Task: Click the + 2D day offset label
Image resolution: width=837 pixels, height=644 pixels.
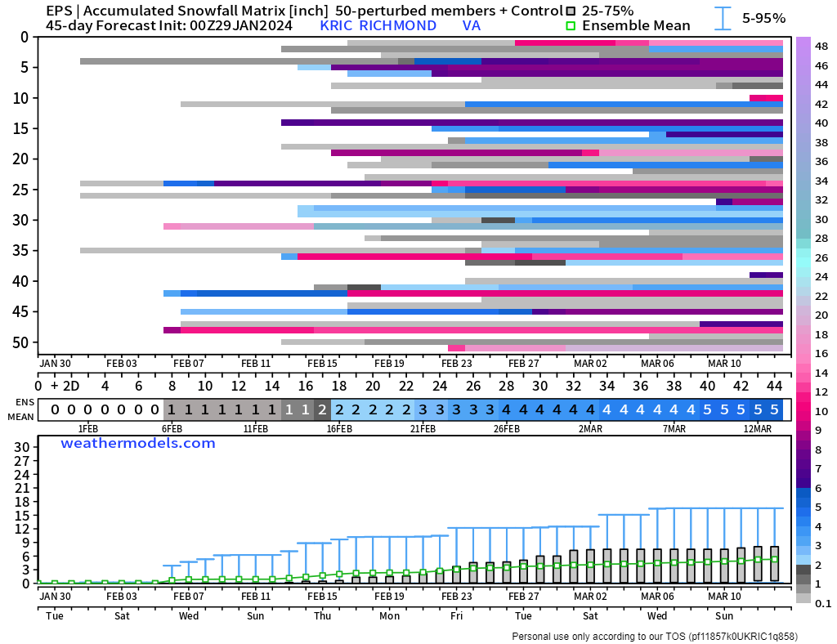Action: (x=65, y=386)
